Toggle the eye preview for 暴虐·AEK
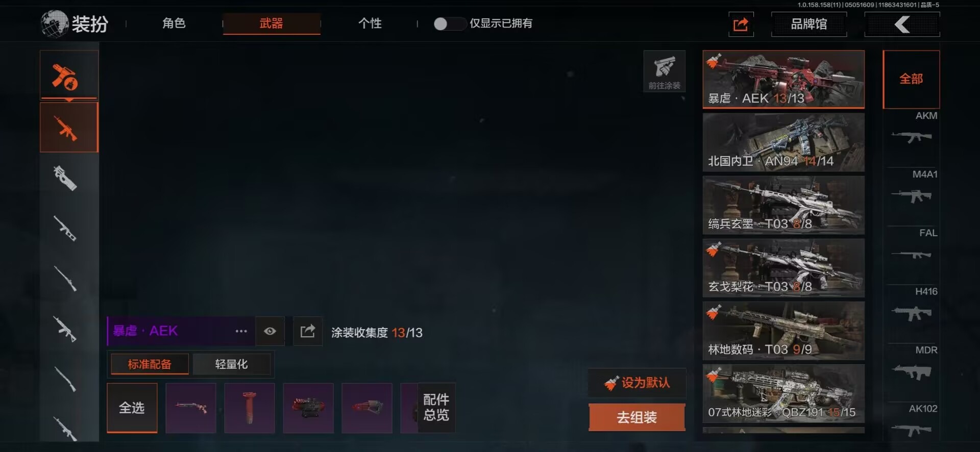The height and width of the screenshot is (452, 980). [270, 331]
